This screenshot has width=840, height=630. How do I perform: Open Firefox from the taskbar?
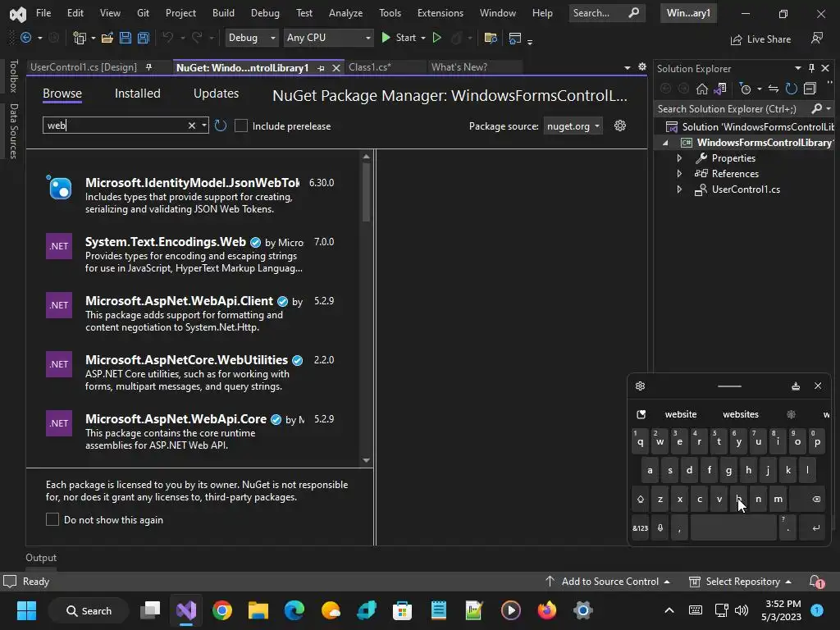pyautogui.click(x=547, y=610)
